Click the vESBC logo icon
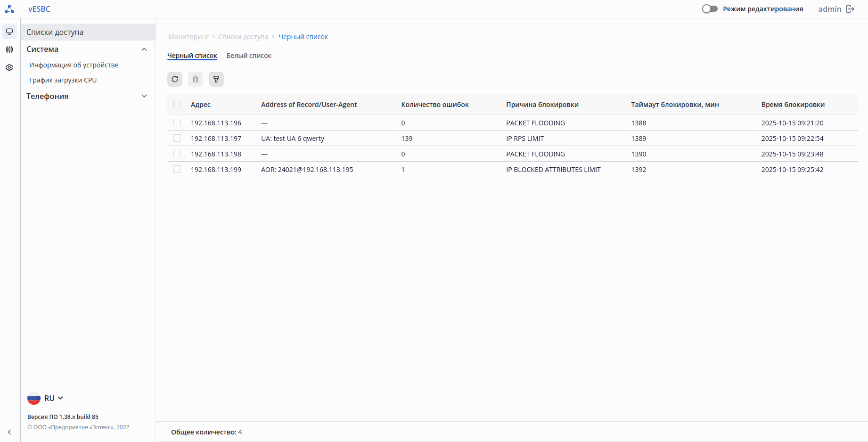The height and width of the screenshot is (442, 868). point(9,9)
